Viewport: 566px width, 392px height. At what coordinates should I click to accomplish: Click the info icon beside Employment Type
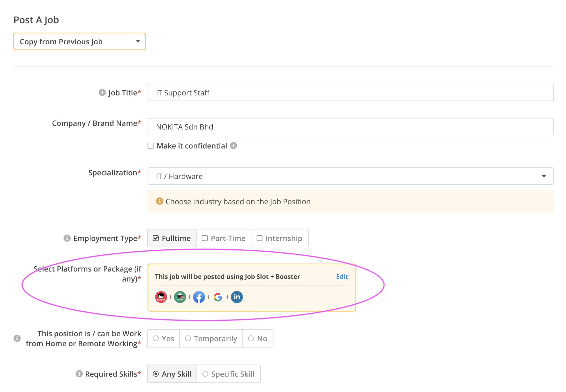pyautogui.click(x=67, y=238)
